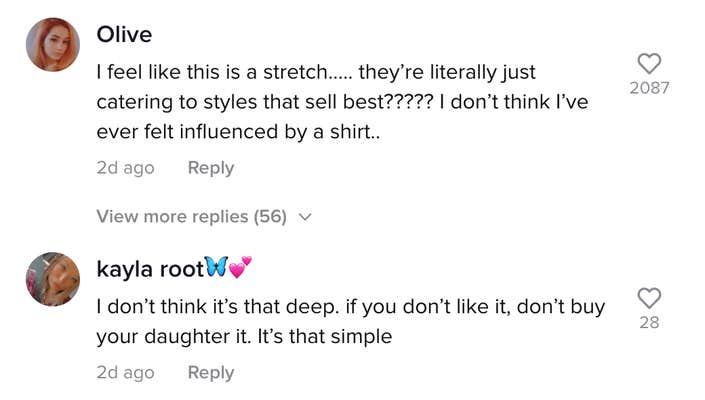Select the line "I don't think it's that deep"
705x400 pixels.
pos(350,306)
